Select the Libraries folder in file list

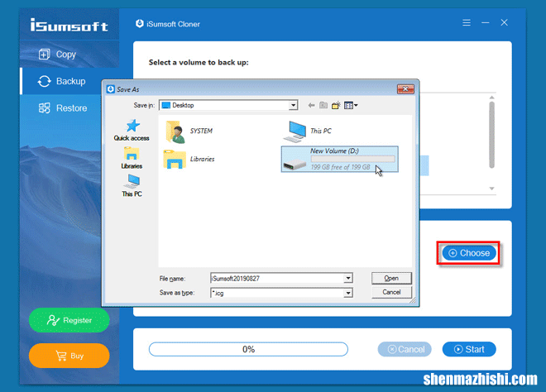[189, 159]
